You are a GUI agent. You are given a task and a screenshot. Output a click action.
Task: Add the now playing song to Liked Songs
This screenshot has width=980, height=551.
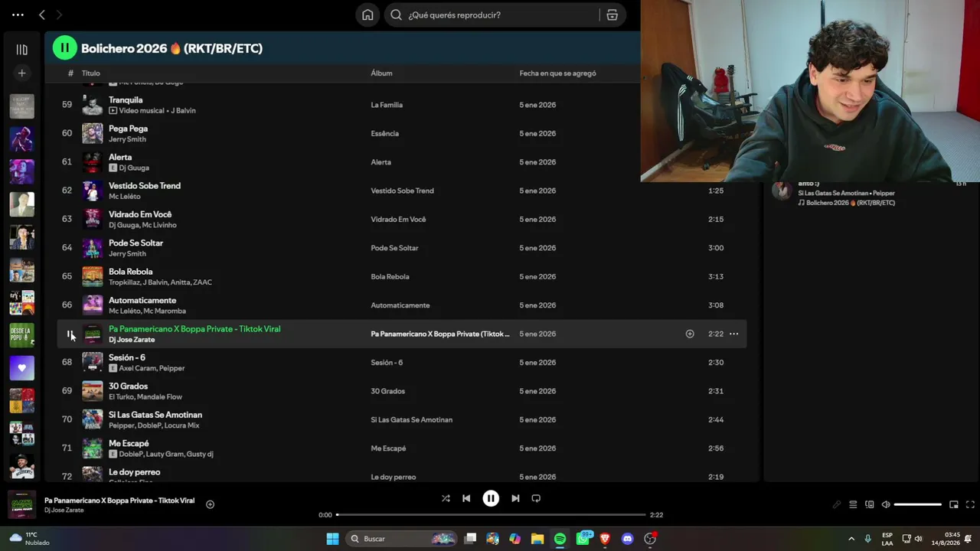point(210,504)
